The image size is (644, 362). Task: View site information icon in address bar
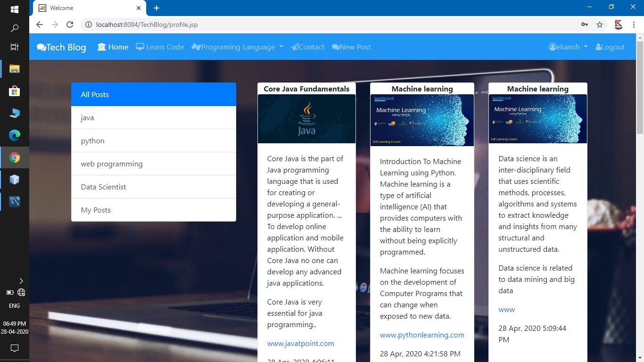coord(88,25)
